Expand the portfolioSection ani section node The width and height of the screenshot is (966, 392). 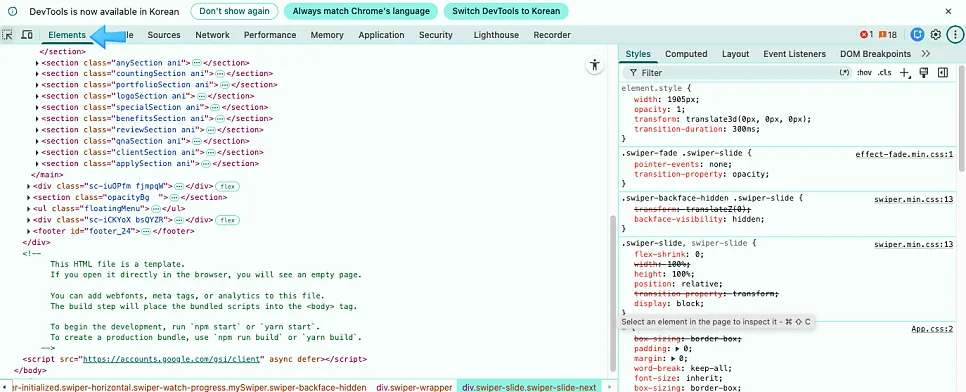38,85
